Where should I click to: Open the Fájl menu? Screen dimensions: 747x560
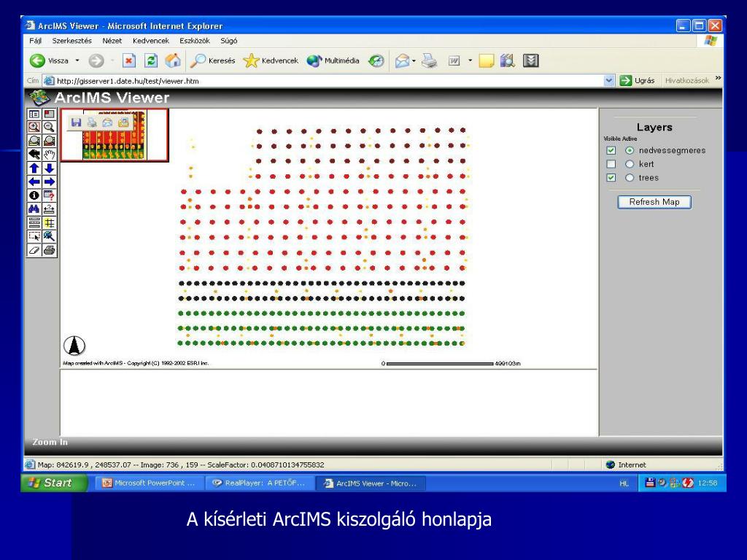point(35,41)
